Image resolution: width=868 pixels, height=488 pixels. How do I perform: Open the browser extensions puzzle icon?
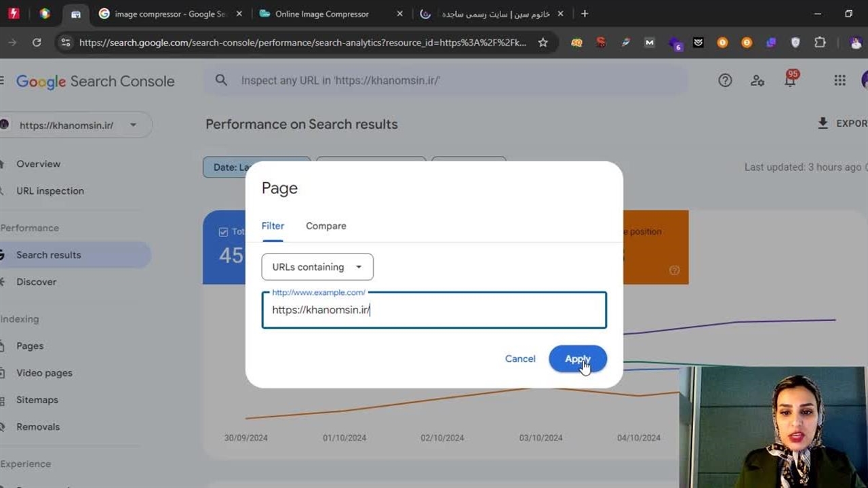(820, 43)
